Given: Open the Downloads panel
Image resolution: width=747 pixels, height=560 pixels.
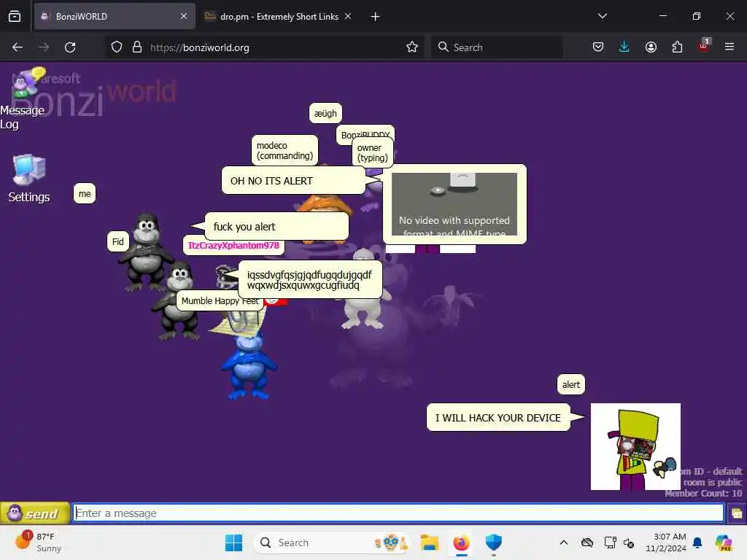Looking at the screenshot, I should pos(624,47).
